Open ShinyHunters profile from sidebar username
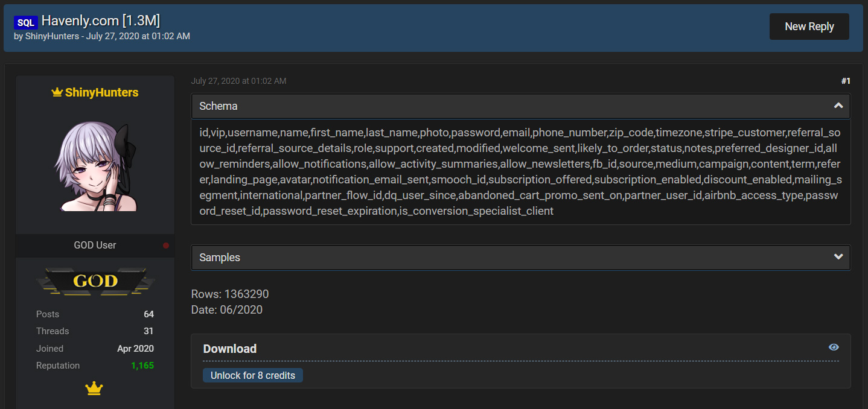This screenshot has width=868, height=409. point(101,93)
